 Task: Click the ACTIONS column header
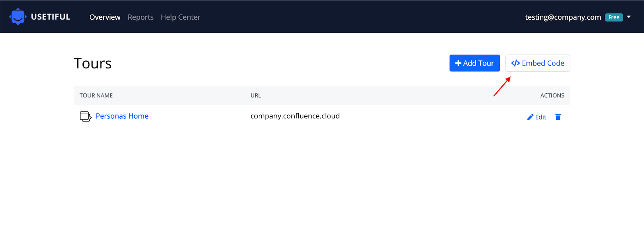click(x=552, y=95)
